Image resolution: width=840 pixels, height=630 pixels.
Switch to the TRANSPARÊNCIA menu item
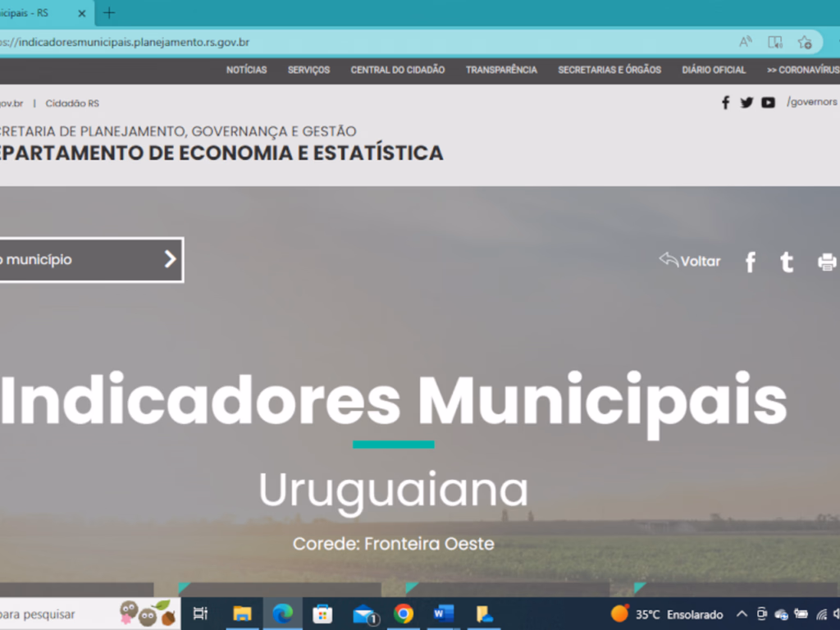501,71
